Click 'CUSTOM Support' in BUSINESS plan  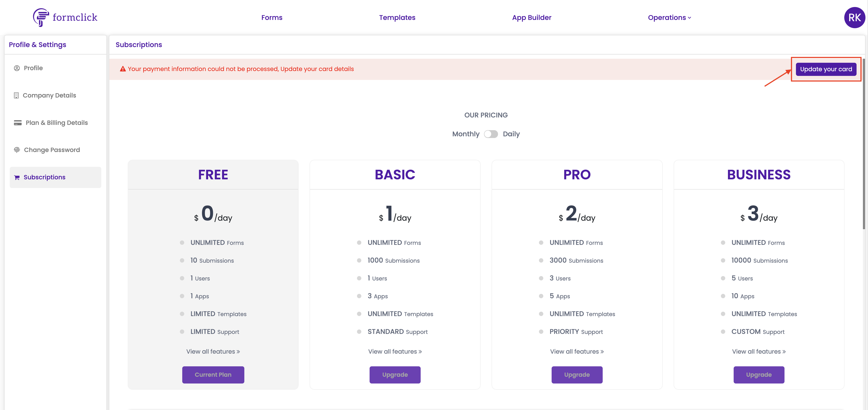tap(758, 332)
